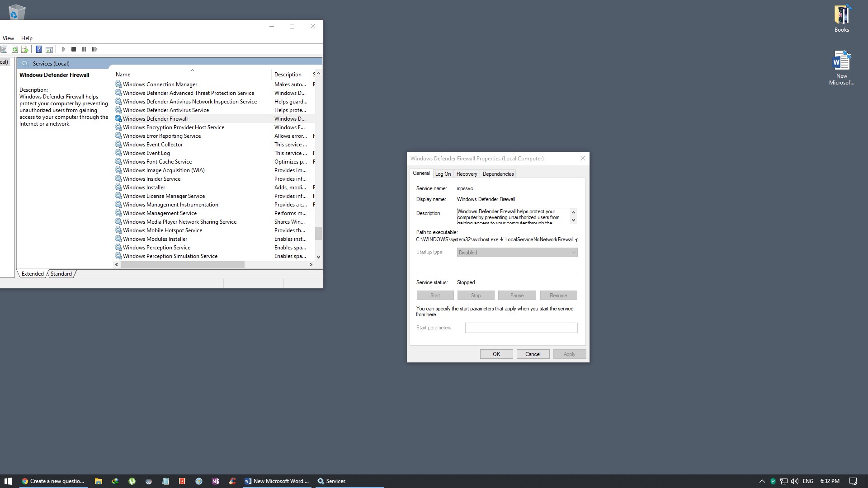Select Windows Perception Simulation Service row
Viewport: 868px width, 488px height.
(x=213, y=256)
